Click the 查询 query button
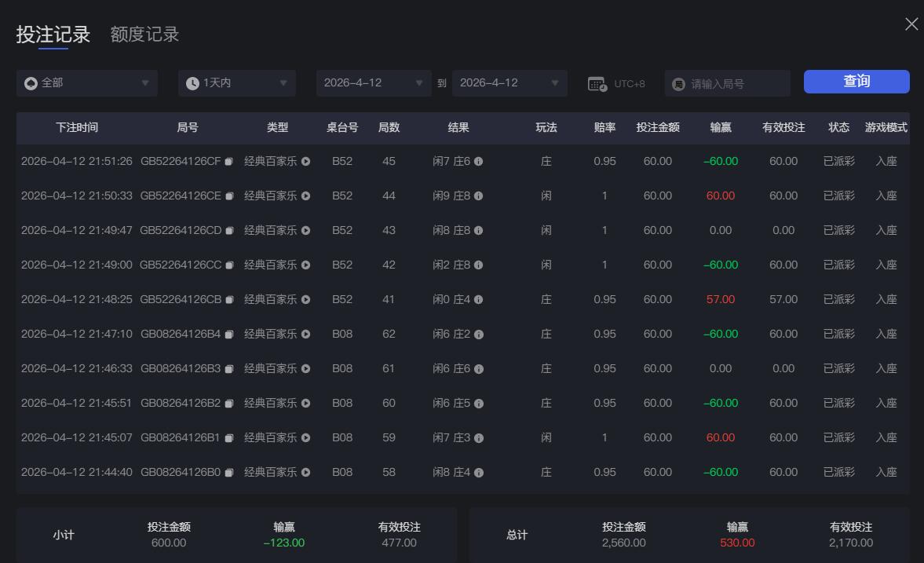924x563 pixels. tap(856, 81)
